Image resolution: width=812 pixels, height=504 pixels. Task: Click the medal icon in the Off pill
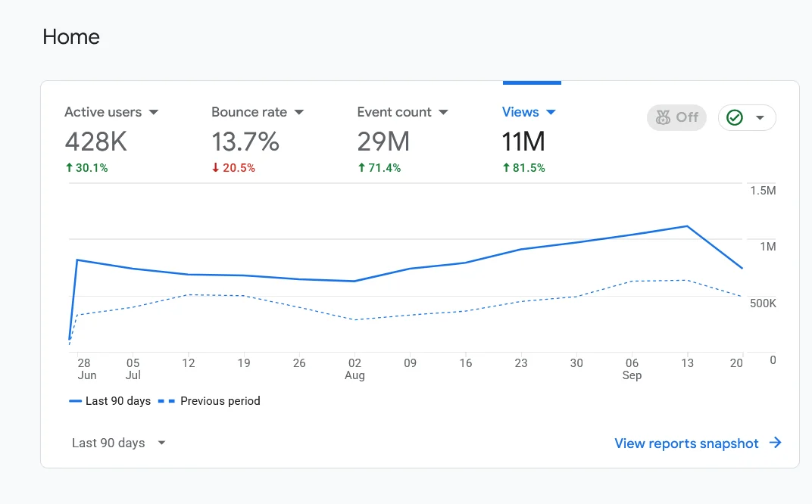pyautogui.click(x=663, y=117)
